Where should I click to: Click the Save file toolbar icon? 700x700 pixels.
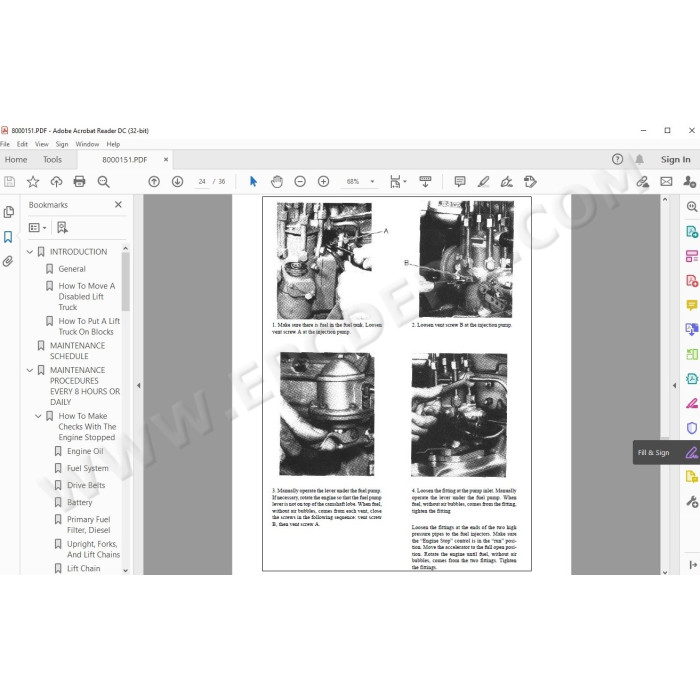click(x=9, y=182)
